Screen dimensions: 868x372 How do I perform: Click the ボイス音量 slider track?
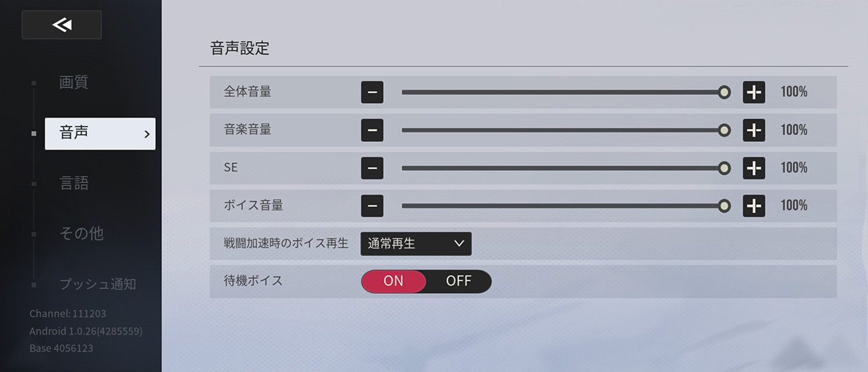pyautogui.click(x=563, y=205)
